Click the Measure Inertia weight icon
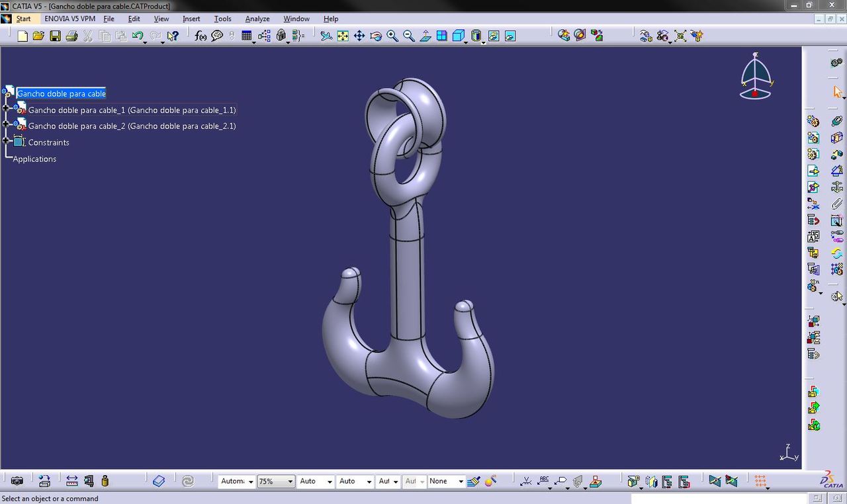Viewport: 847px width, 504px height. point(105,481)
